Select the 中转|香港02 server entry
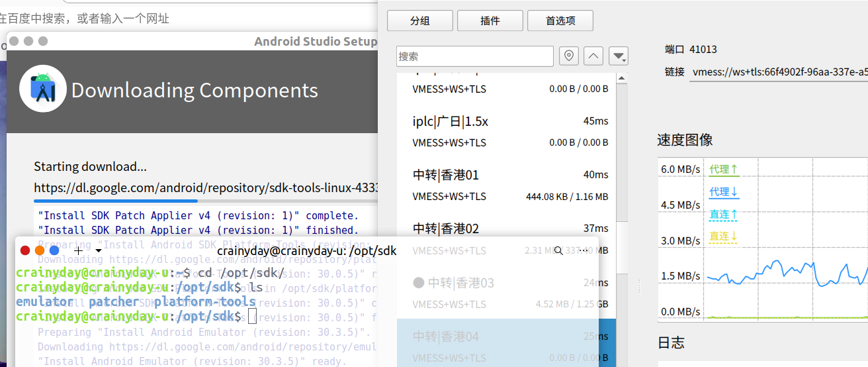Screen dimensions: 868x367 click(x=506, y=238)
